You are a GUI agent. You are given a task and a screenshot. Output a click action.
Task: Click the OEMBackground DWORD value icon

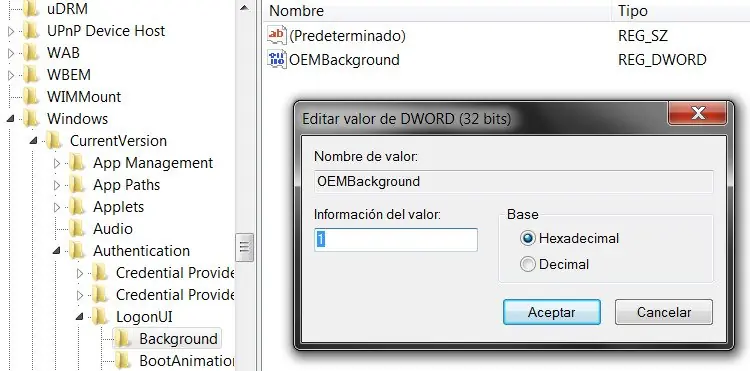(277, 60)
